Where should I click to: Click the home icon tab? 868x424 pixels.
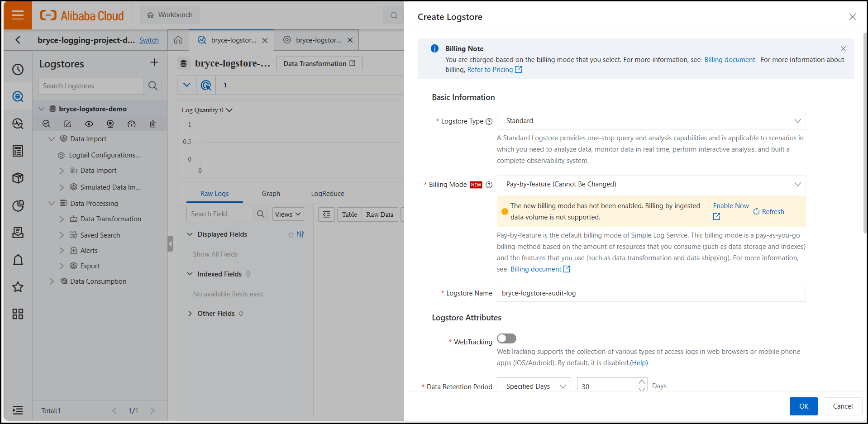click(x=178, y=40)
